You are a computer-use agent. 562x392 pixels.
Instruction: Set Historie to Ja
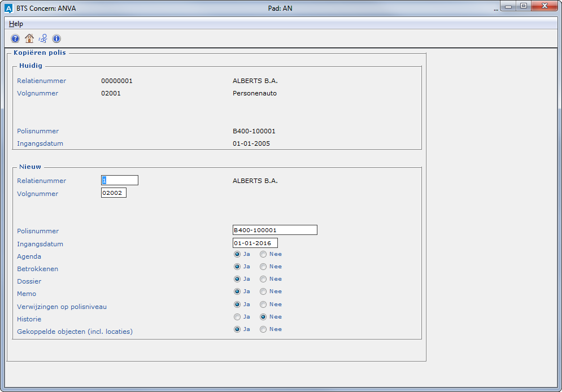pyautogui.click(x=237, y=317)
